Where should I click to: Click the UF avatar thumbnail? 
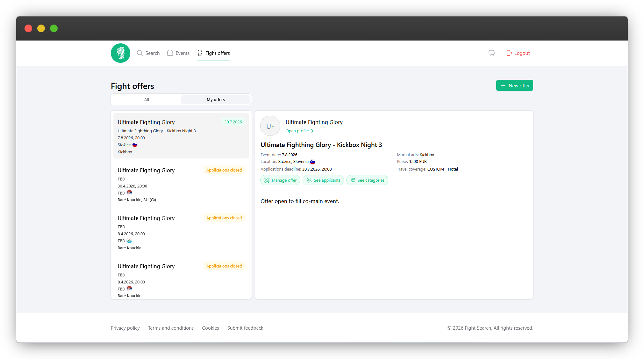tap(270, 126)
